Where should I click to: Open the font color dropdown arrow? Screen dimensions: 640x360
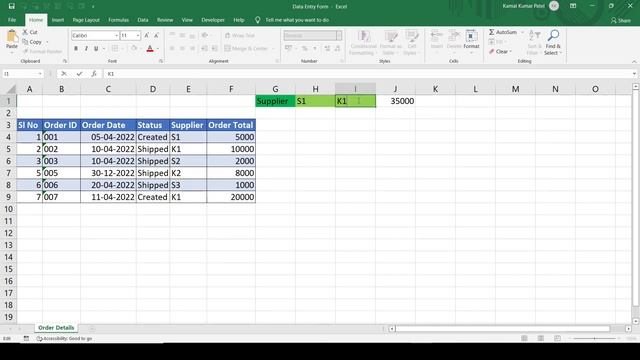158,49
